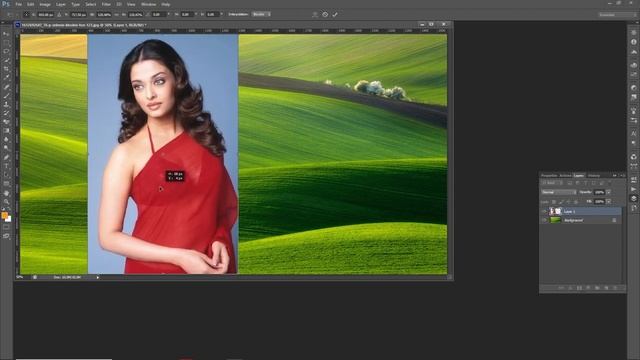Toggle Quick Mask mode
This screenshot has width=640, height=360.
(6, 227)
